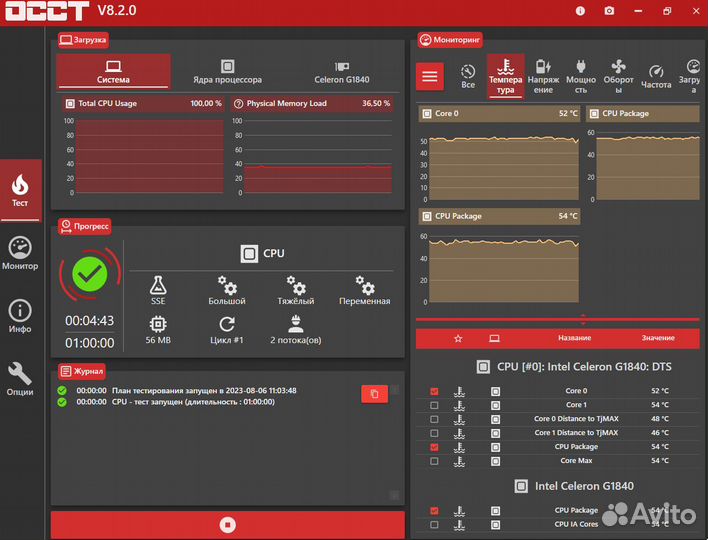Open the Монитор sidebar section
Image resolution: width=708 pixels, height=540 pixels.
(20, 253)
